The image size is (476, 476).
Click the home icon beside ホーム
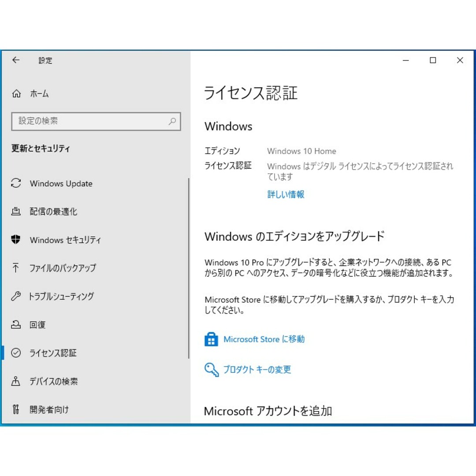(x=16, y=93)
